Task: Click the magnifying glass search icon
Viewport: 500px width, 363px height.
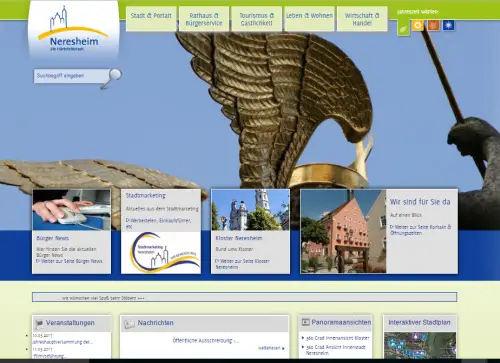Action: coord(112,78)
